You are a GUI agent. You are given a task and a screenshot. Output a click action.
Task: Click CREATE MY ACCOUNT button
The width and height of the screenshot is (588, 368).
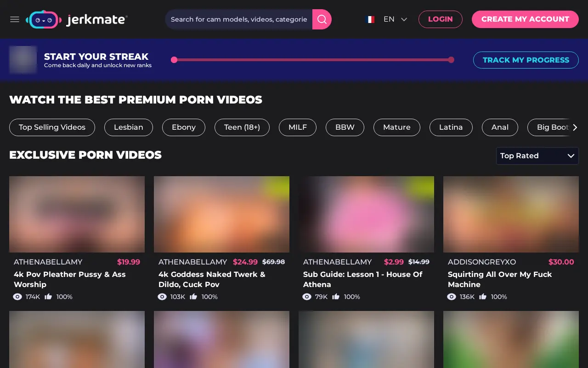point(525,19)
